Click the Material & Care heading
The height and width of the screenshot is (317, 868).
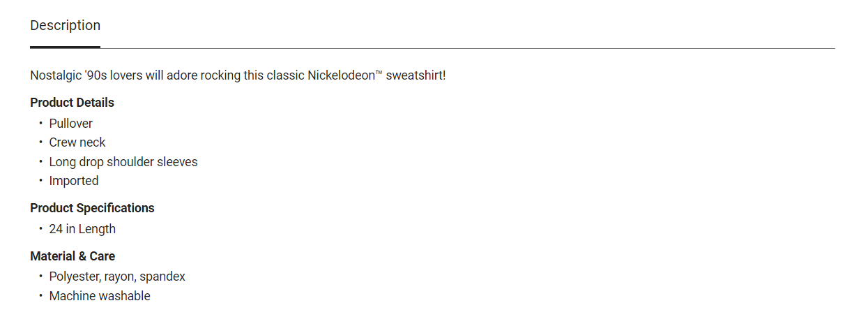(72, 256)
